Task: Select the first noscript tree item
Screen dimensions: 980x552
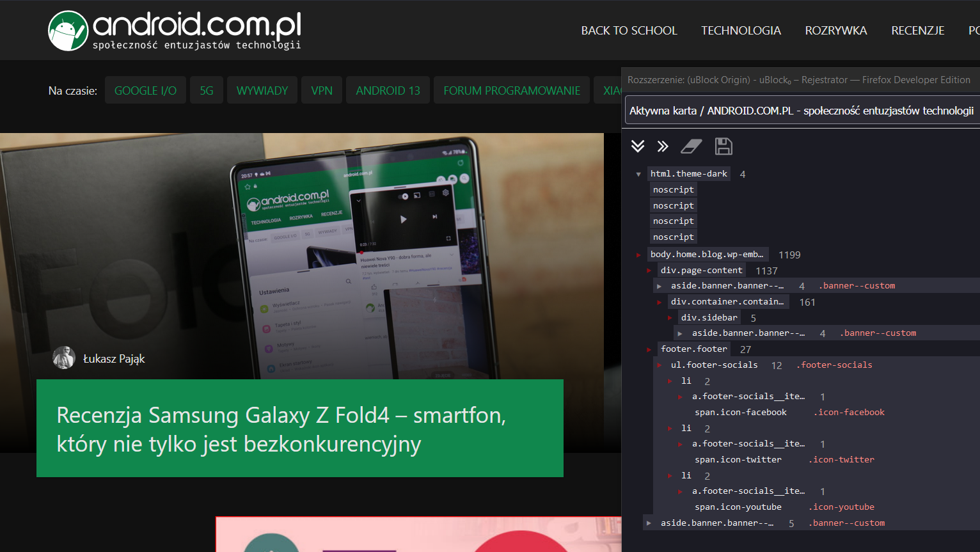Action: coord(673,189)
